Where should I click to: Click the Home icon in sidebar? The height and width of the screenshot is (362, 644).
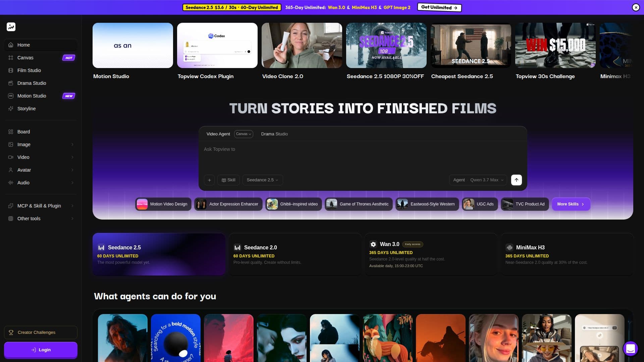pos(11,45)
